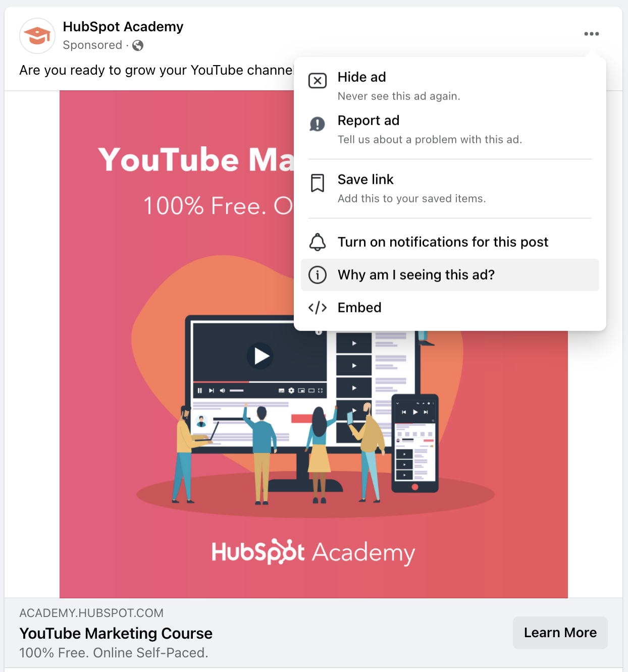Choose Report ad from the menu

pyautogui.click(x=450, y=129)
